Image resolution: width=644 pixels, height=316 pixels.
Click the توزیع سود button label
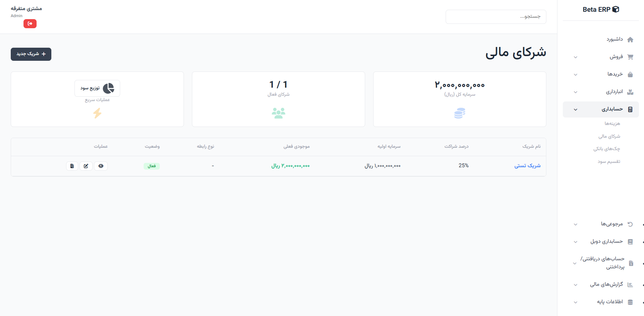click(x=90, y=88)
